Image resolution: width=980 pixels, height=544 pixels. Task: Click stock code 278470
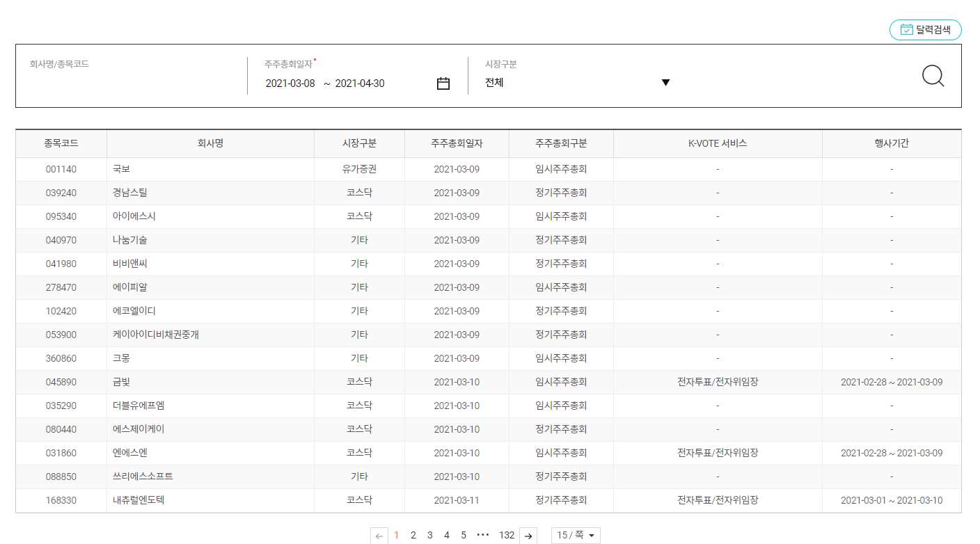point(61,287)
